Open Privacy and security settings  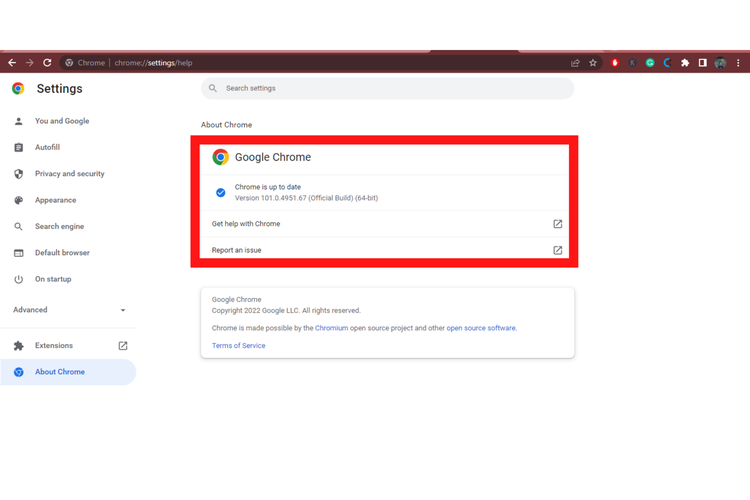(68, 174)
